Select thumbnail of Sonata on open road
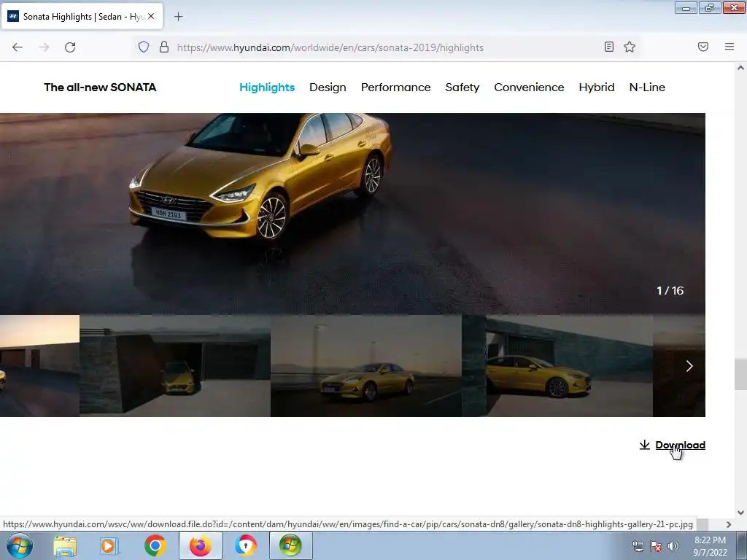Image resolution: width=747 pixels, height=560 pixels. coord(366,366)
